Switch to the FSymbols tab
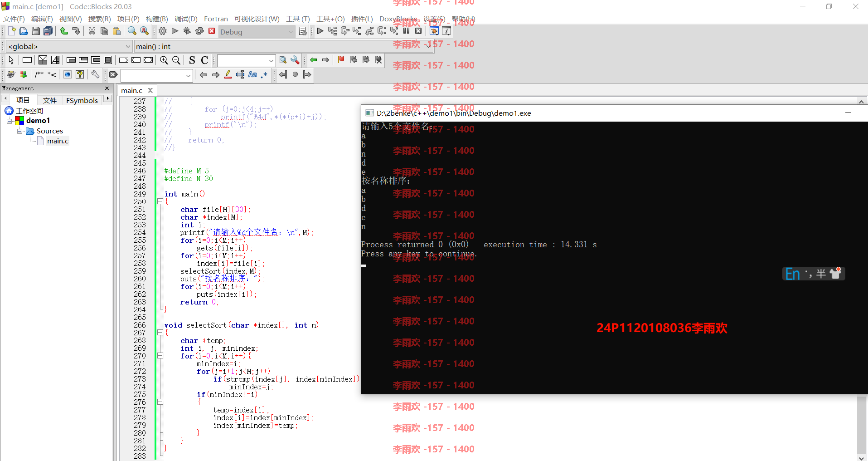The image size is (868, 461). point(82,100)
